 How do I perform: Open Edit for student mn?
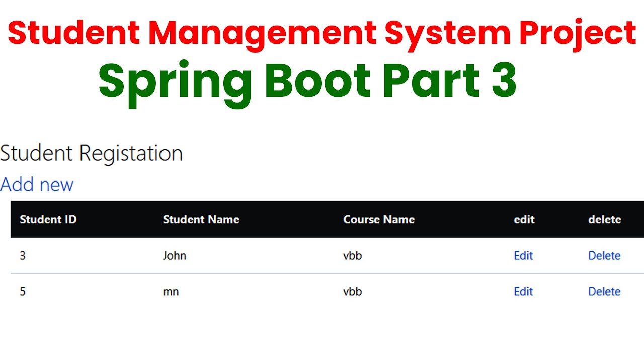[x=523, y=292]
